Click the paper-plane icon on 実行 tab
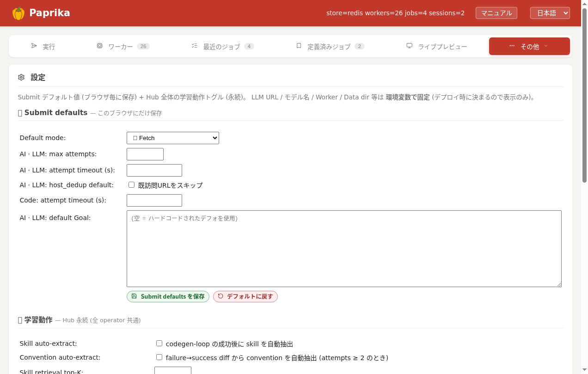This screenshot has width=588, height=374. tap(34, 46)
